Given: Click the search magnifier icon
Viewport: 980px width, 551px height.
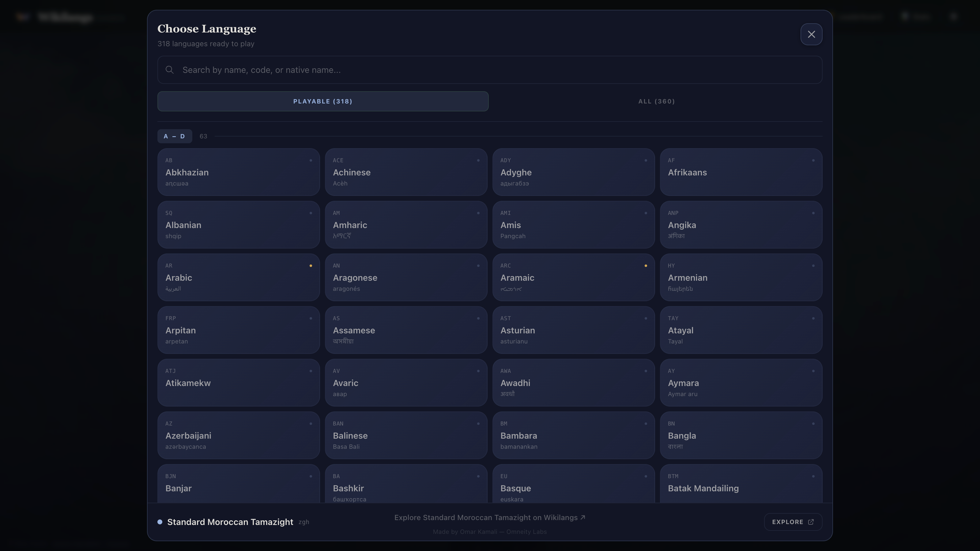Looking at the screenshot, I should 170,70.
